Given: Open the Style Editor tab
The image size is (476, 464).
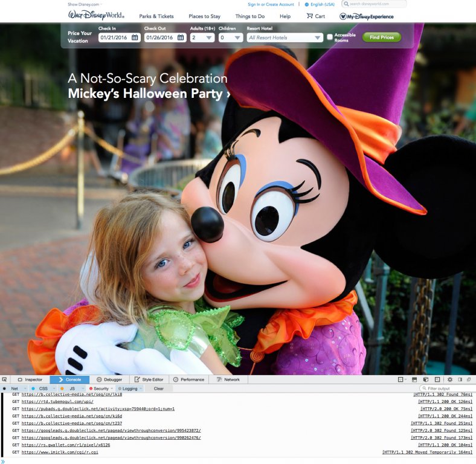Looking at the screenshot, I should click(149, 379).
